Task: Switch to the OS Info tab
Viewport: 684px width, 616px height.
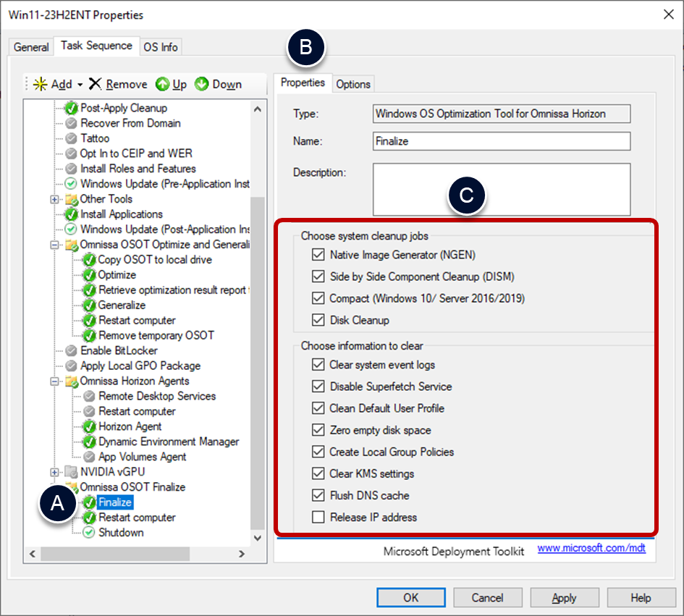Action: tap(160, 47)
